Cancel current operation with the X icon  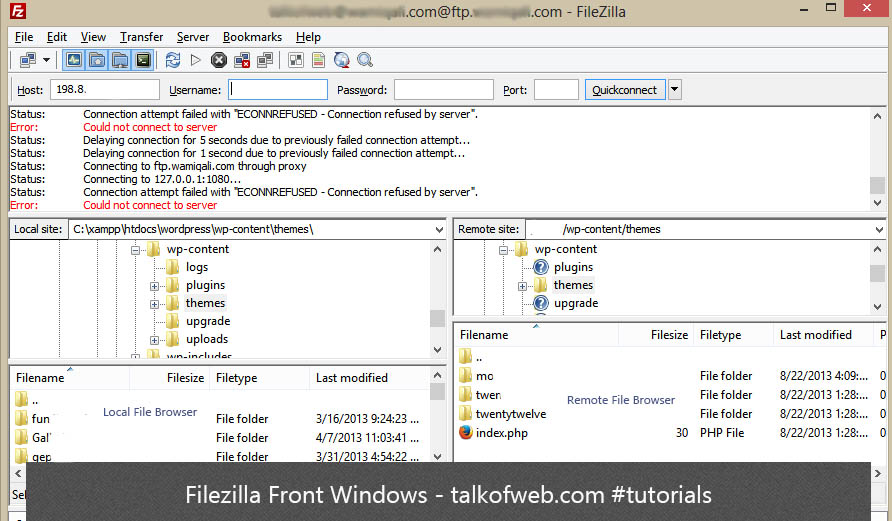219,60
